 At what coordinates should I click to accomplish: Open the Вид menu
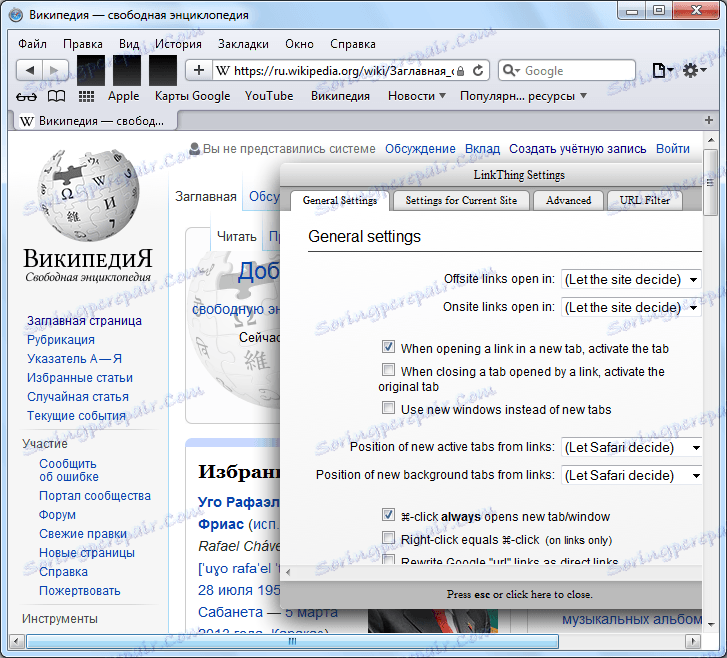point(129,44)
